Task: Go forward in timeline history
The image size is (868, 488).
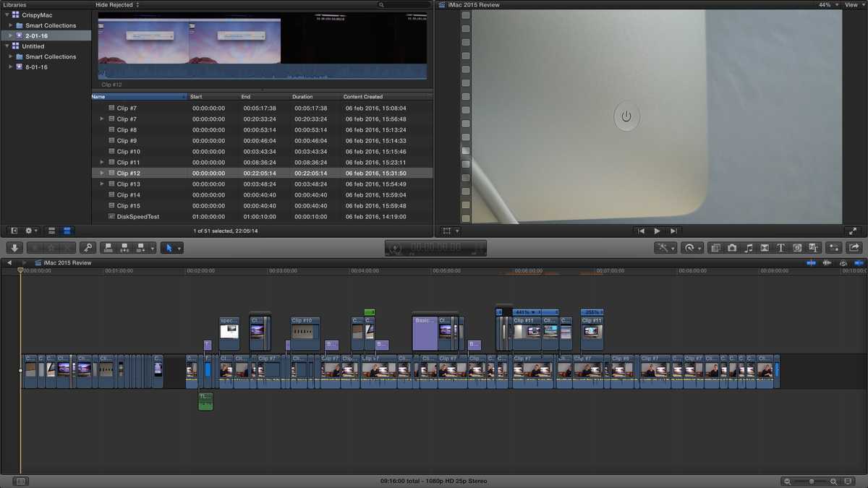Action: [24, 262]
